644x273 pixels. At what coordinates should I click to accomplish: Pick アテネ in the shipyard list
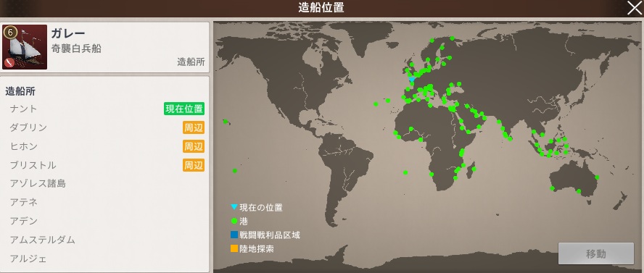pyautogui.click(x=104, y=202)
